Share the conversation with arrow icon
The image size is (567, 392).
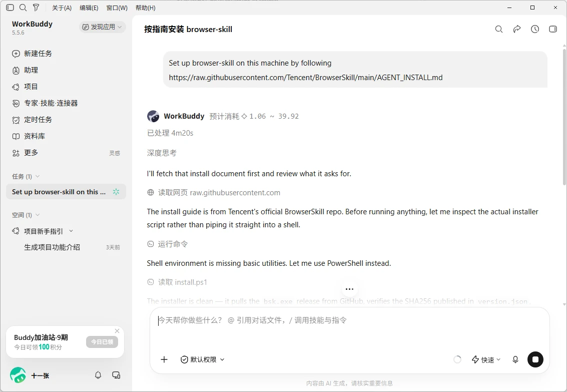pos(517,30)
